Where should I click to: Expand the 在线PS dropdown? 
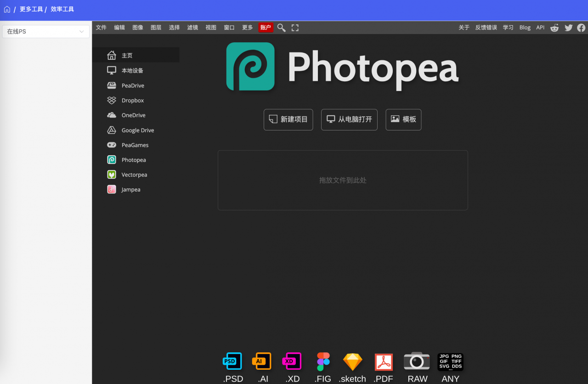[46, 31]
